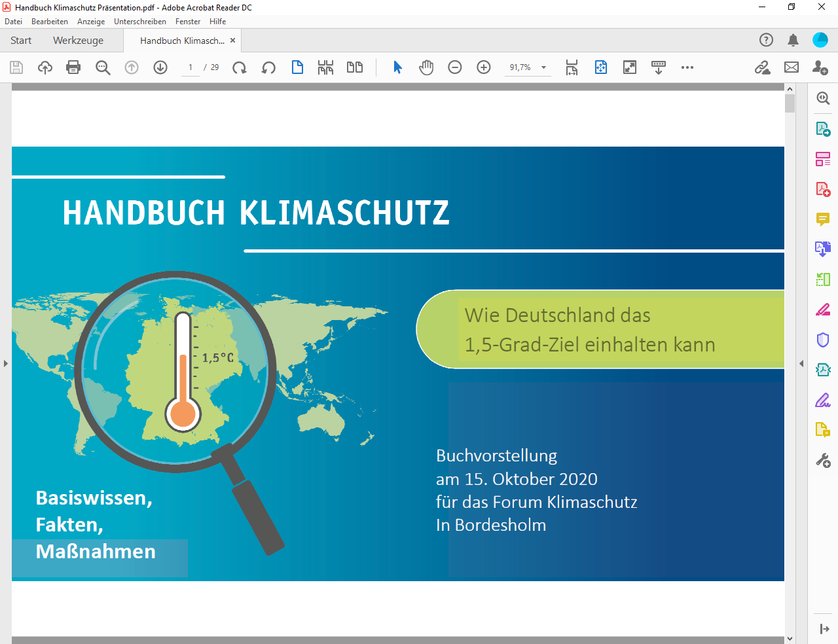Select the Handbuch Klimasch... document tab
This screenshot has height=644, width=838.
point(182,41)
